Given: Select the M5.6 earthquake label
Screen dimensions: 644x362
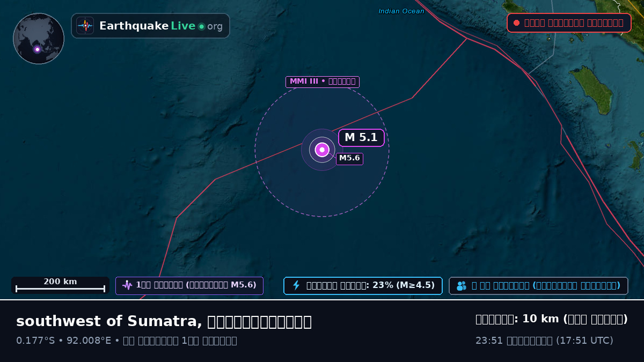Looking at the screenshot, I should click(x=349, y=158).
